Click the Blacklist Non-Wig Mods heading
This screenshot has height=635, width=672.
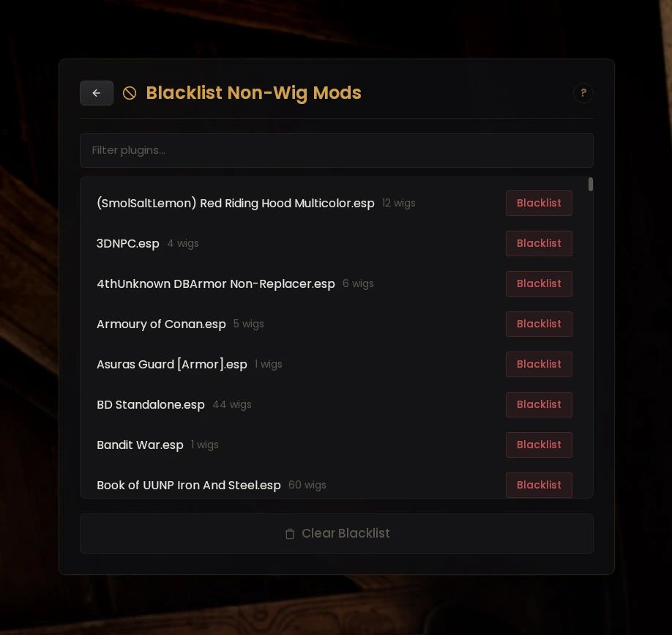point(253,93)
